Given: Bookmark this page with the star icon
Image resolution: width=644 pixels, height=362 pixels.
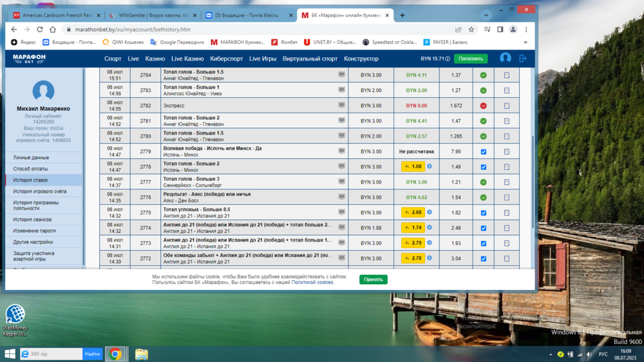Looking at the screenshot, I should (471, 30).
